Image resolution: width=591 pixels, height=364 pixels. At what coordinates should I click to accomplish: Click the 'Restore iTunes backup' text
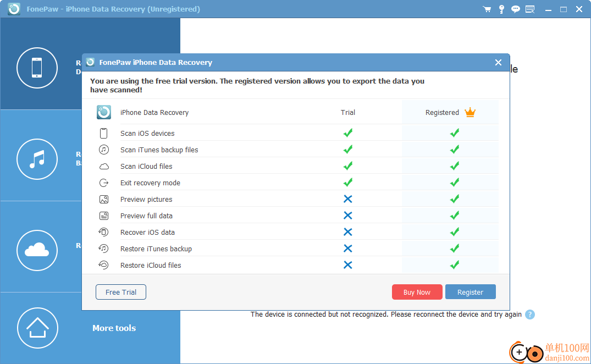156,249
